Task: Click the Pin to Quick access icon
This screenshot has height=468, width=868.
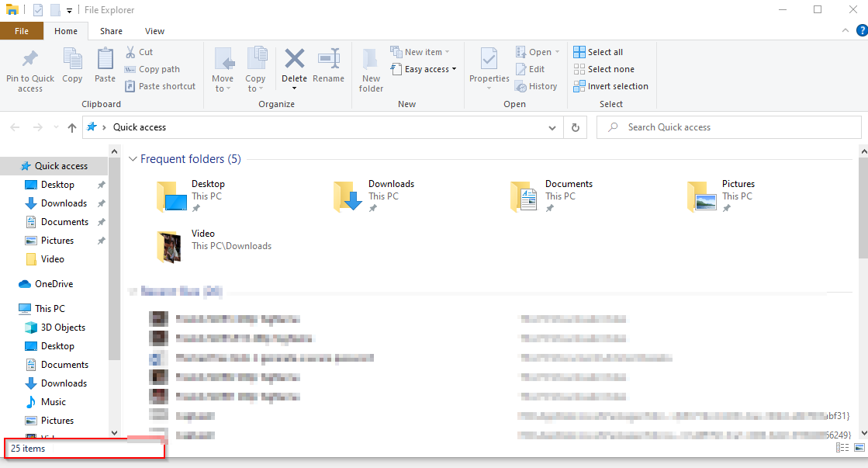Action: pos(29,61)
